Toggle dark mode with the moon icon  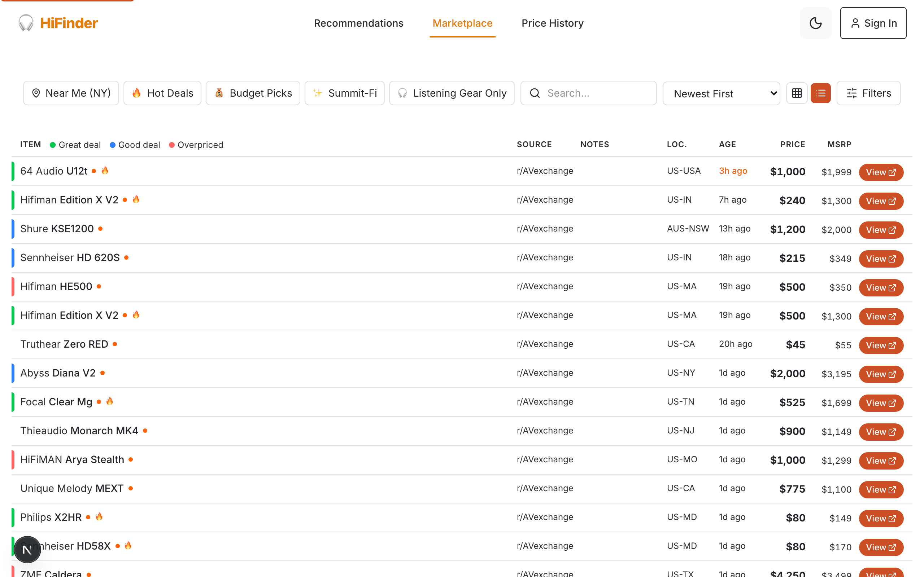coord(815,23)
